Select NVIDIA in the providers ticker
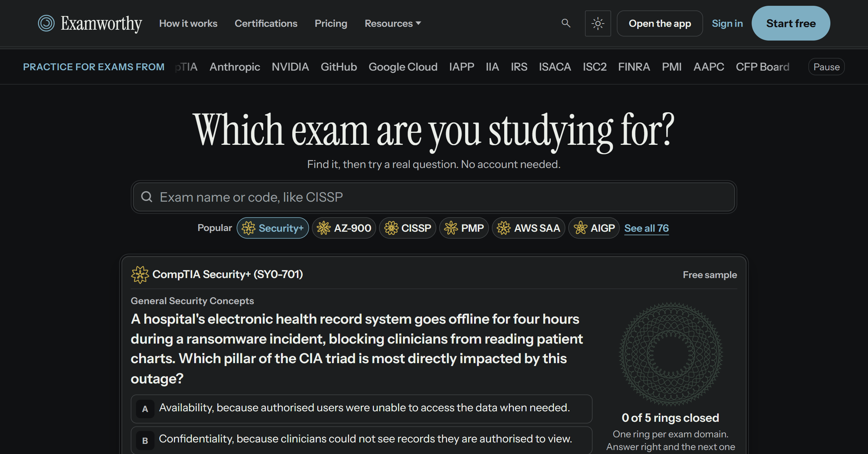 (290, 67)
